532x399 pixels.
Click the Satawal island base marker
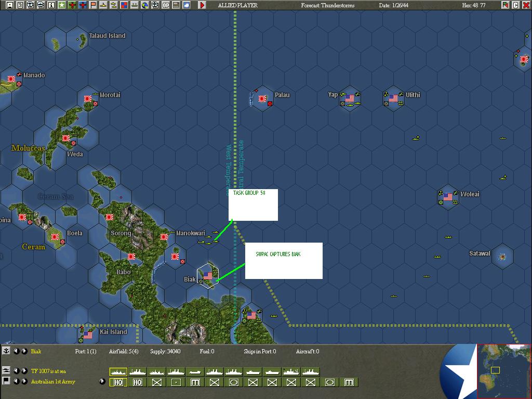pos(503,257)
